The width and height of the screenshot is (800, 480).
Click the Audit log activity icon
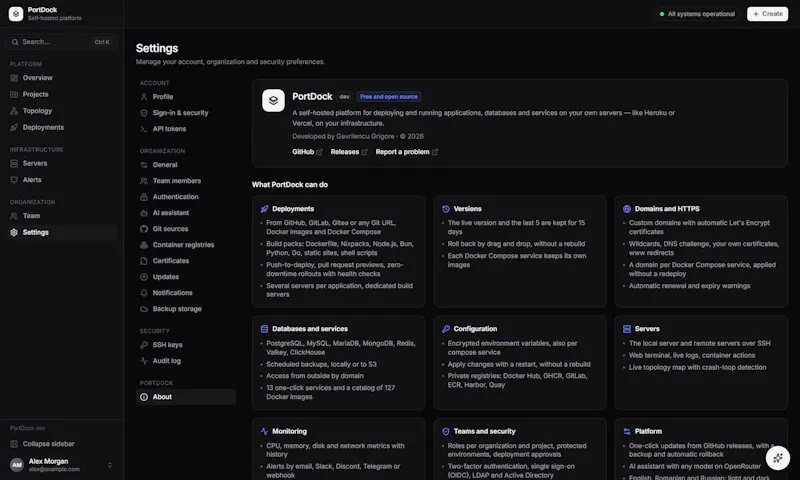click(x=144, y=361)
